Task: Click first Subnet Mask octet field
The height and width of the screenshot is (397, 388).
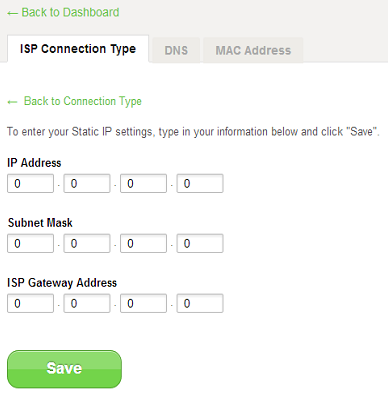Action: [x=30, y=243]
